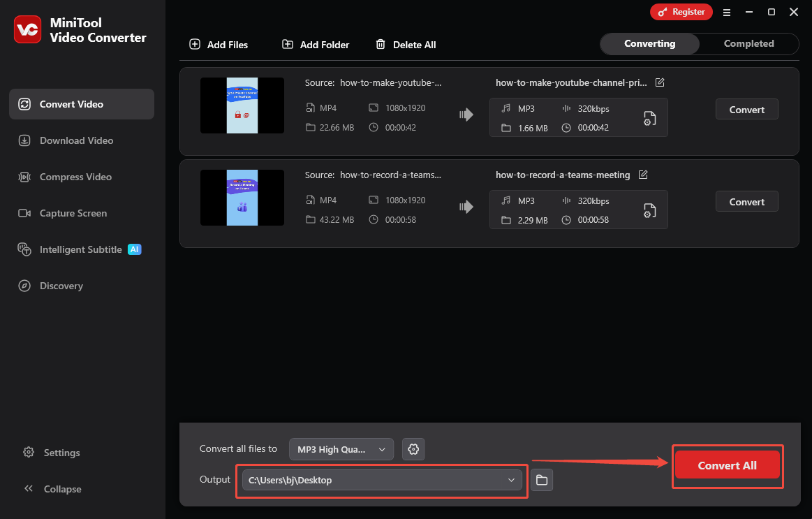
Task: Open the output folder browser icon
Action: pos(542,480)
